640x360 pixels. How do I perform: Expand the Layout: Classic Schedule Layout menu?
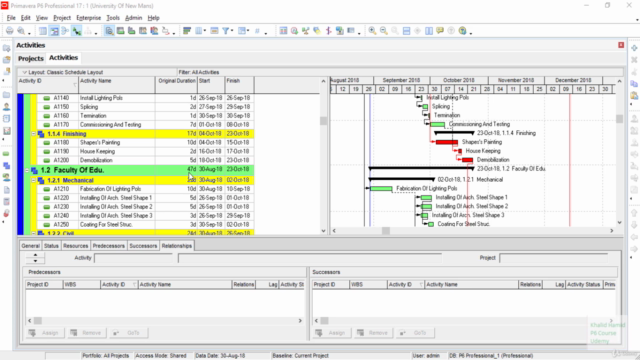(24, 72)
